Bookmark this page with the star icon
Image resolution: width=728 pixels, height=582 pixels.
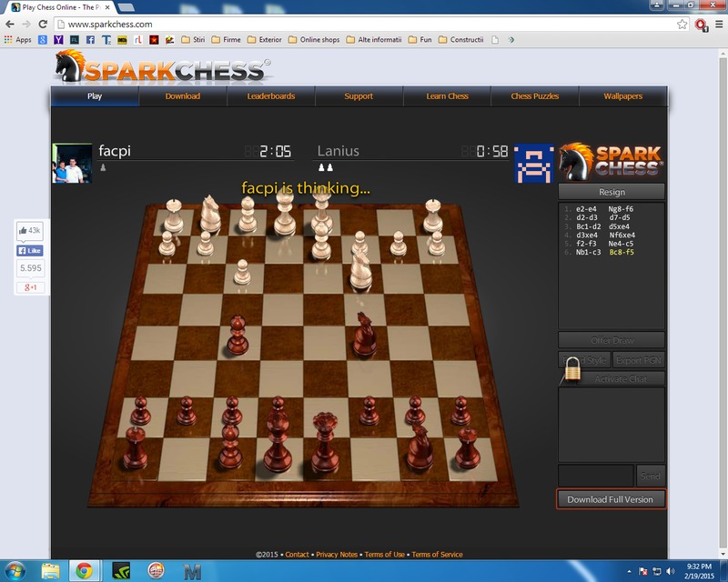point(682,25)
